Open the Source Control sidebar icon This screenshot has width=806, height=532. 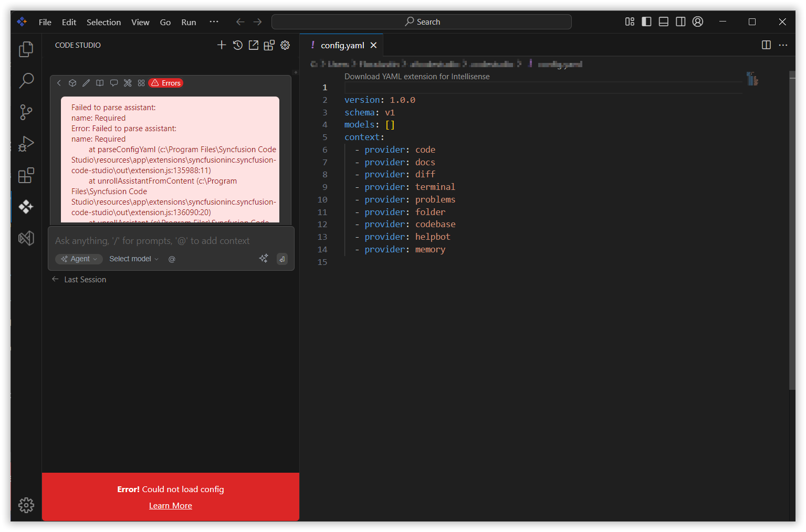[26, 112]
